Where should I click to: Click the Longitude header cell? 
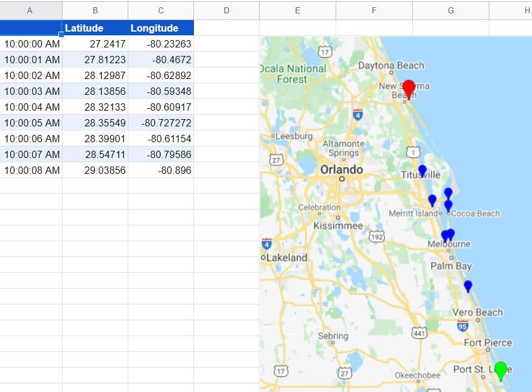point(154,28)
